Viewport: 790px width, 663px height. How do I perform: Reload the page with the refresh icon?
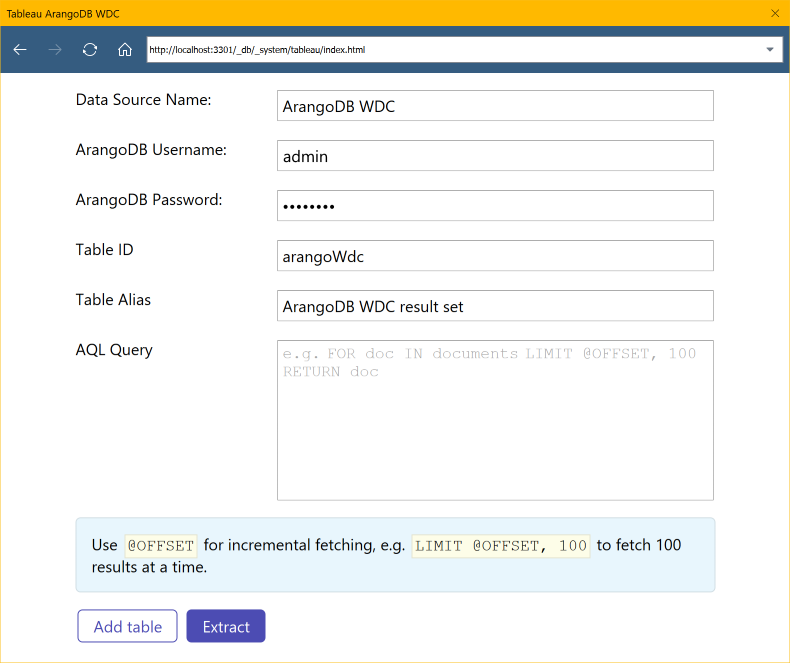pyautogui.click(x=90, y=49)
